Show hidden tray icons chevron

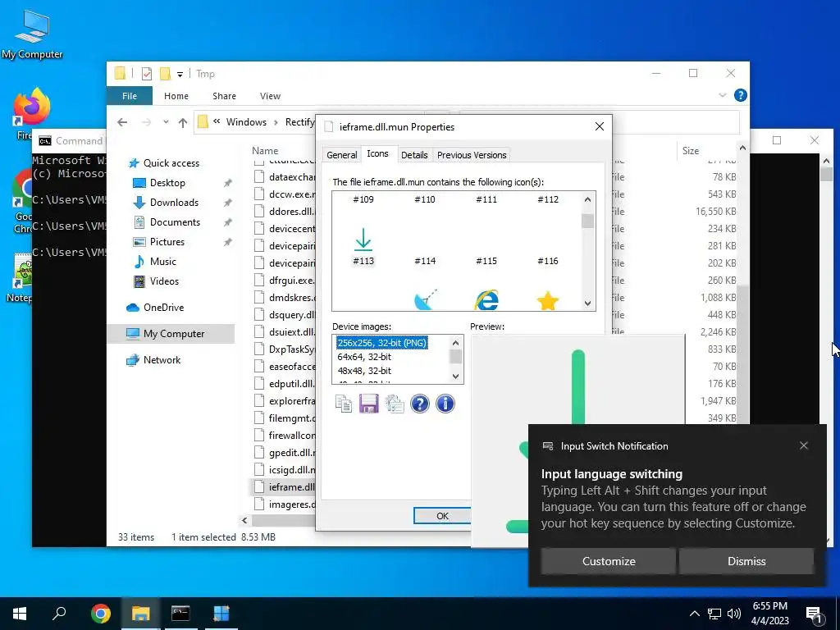[x=694, y=614]
